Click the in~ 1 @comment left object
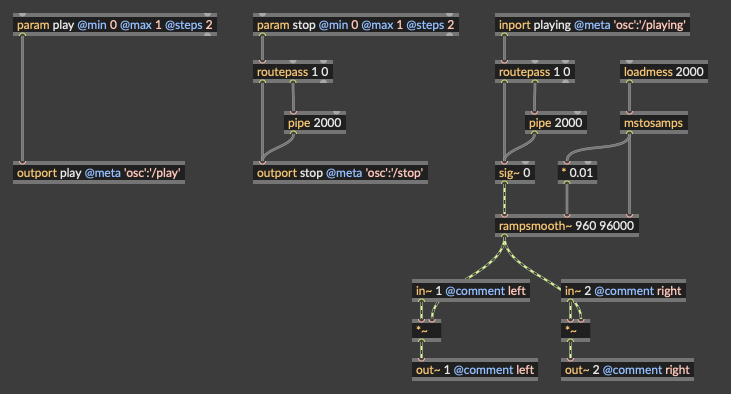The height and width of the screenshot is (394, 731). pyautogui.click(x=471, y=291)
